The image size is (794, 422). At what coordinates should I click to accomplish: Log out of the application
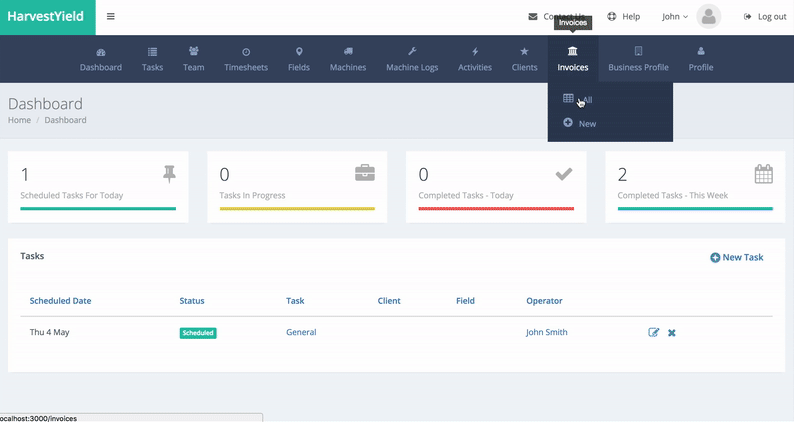tap(765, 17)
